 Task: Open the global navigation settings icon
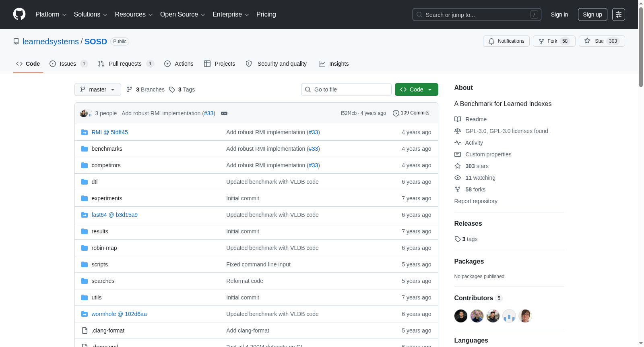pos(619,15)
